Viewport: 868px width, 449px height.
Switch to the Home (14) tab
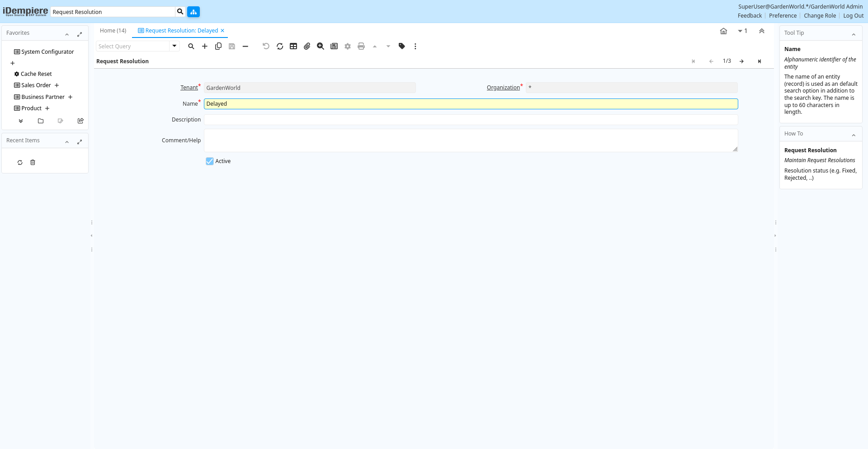[113, 31]
